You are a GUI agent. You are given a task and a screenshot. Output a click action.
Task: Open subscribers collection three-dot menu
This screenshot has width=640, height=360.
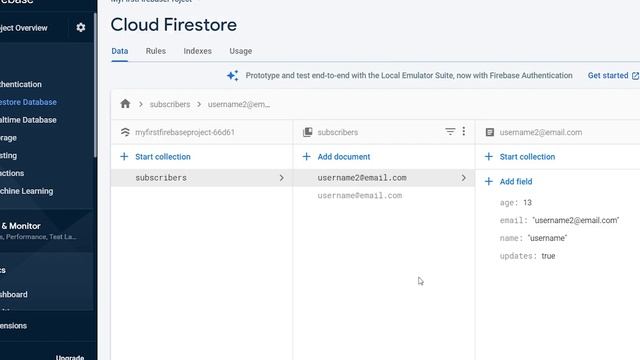[x=464, y=131]
